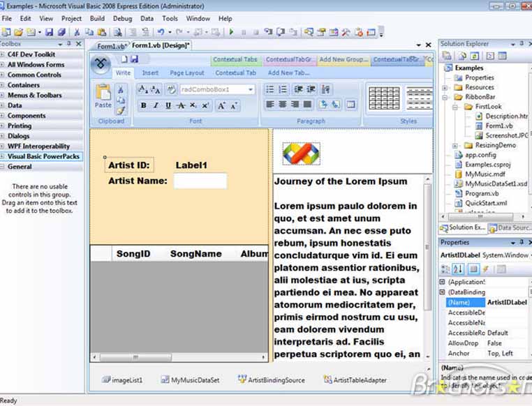Screen dimensions: 532x406
Task: Expand the Menus & Toolbars toolbox group
Action: coord(2,96)
